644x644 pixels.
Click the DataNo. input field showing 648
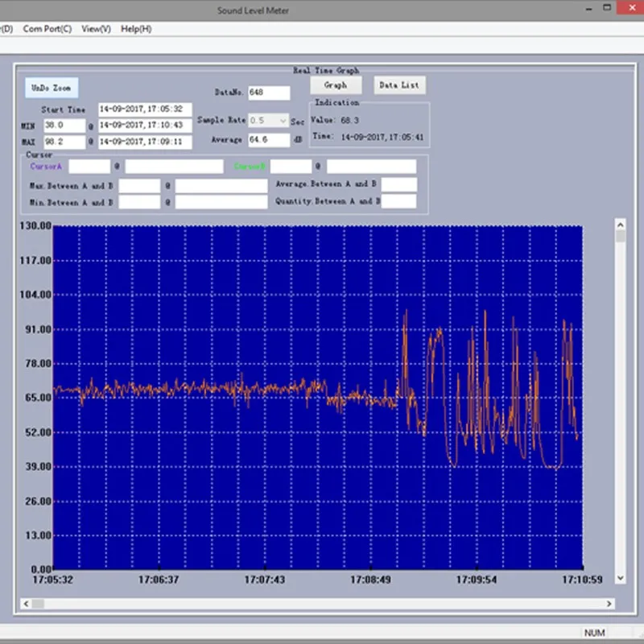[x=269, y=92]
